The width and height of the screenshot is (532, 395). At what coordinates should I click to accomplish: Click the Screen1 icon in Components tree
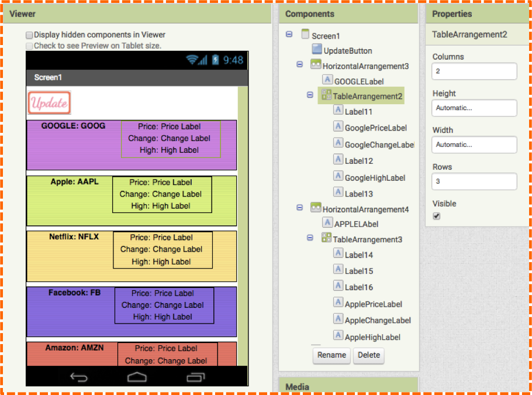click(x=305, y=34)
